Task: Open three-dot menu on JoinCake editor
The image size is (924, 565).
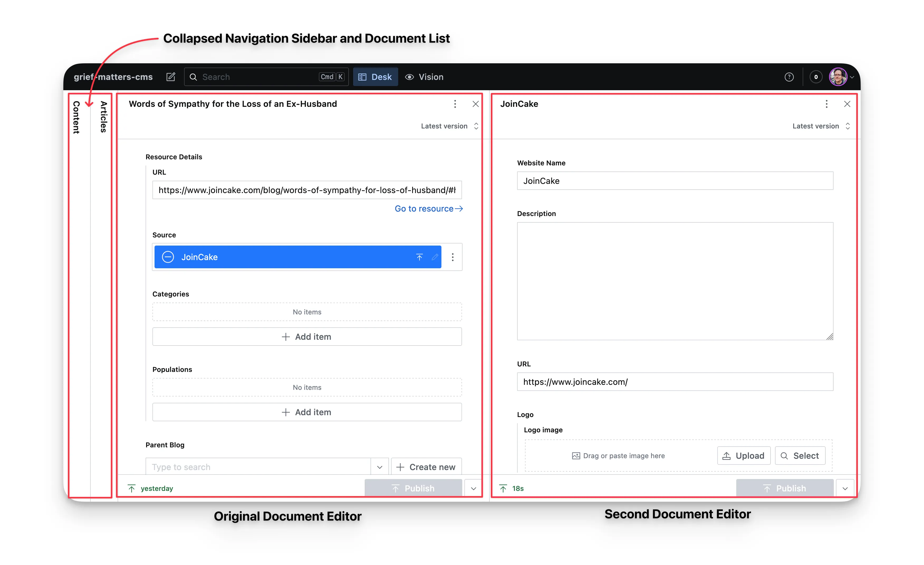Action: [x=826, y=104]
